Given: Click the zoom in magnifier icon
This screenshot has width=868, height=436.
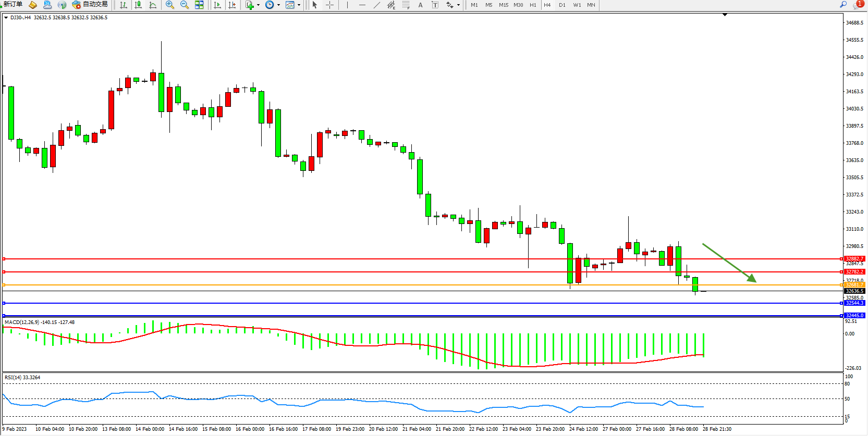Looking at the screenshot, I should tap(170, 5).
